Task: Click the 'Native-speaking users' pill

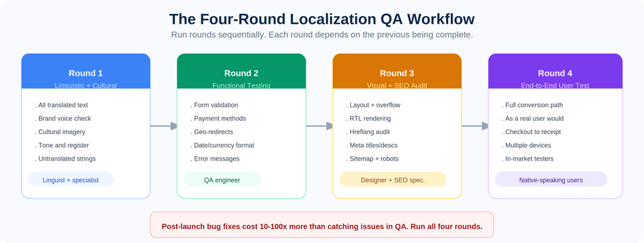Action: [x=551, y=179]
